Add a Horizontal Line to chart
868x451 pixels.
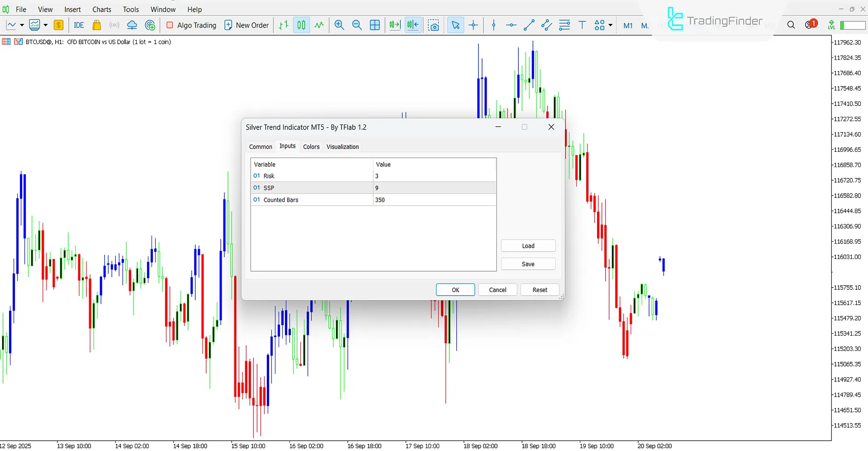pyautogui.click(x=511, y=25)
